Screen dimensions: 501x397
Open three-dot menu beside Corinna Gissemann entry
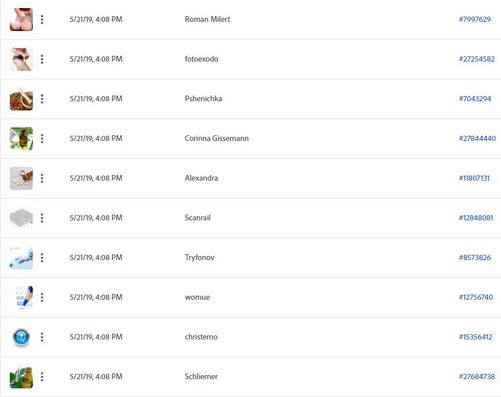click(x=42, y=138)
